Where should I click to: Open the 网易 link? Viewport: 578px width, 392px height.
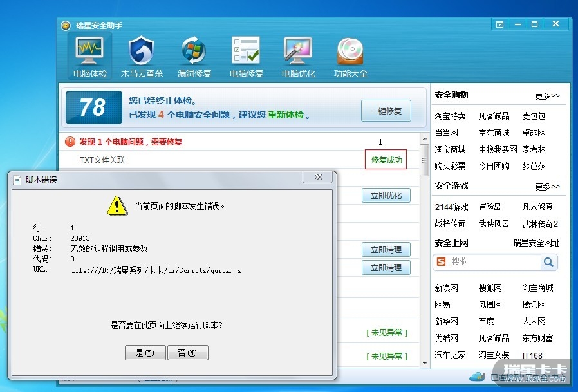coord(442,304)
